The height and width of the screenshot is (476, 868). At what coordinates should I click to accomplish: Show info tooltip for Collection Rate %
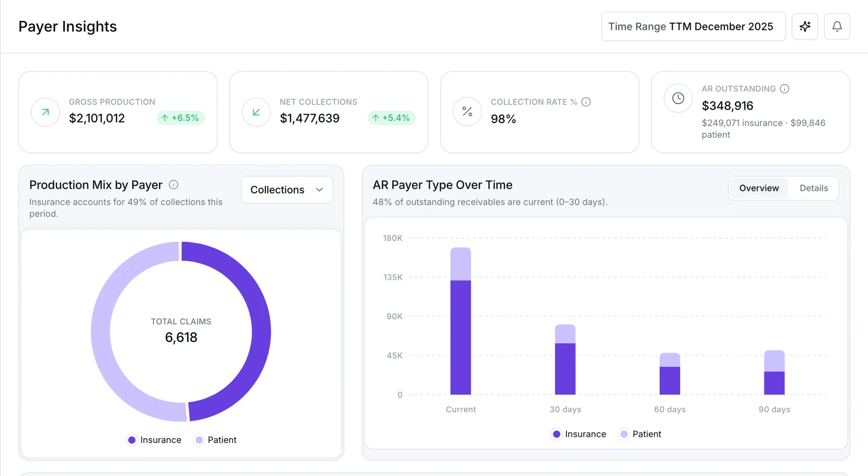[586, 102]
